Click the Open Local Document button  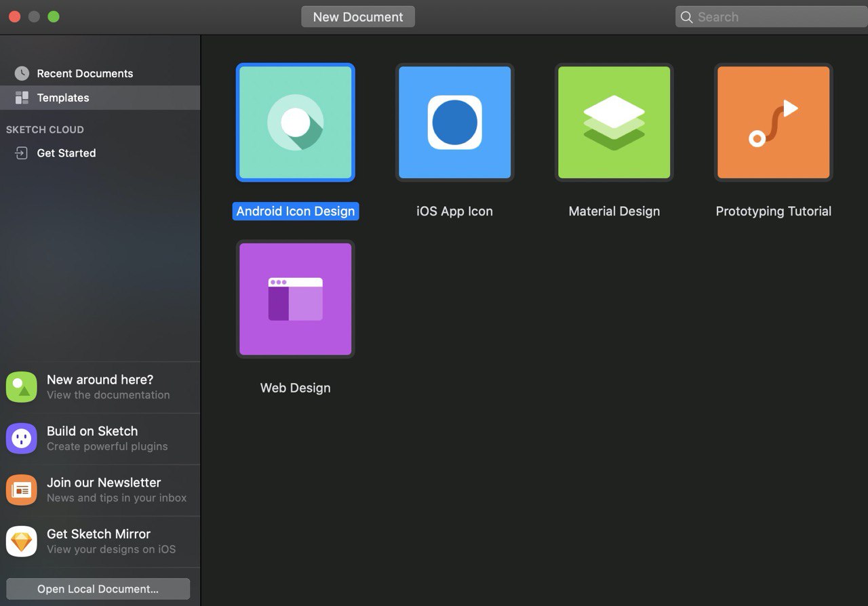[x=98, y=589]
